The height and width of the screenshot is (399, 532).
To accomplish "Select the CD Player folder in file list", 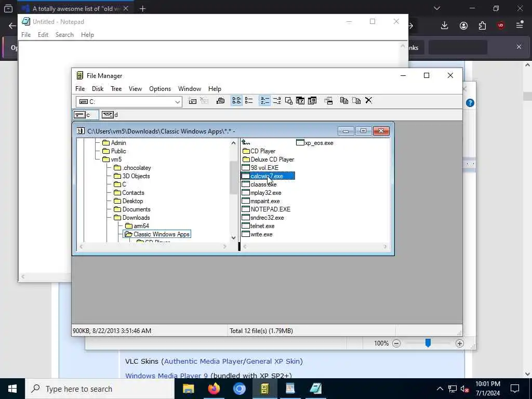I will tap(259, 151).
